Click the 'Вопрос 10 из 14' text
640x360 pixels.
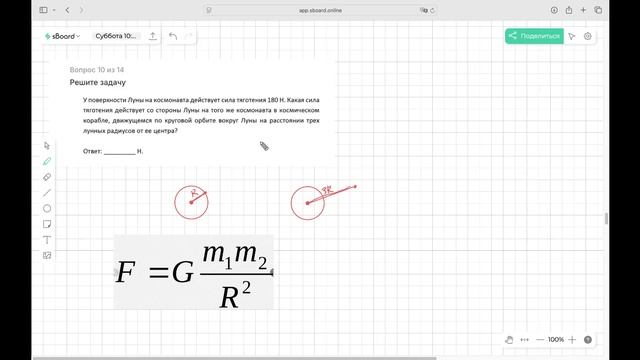coord(97,70)
